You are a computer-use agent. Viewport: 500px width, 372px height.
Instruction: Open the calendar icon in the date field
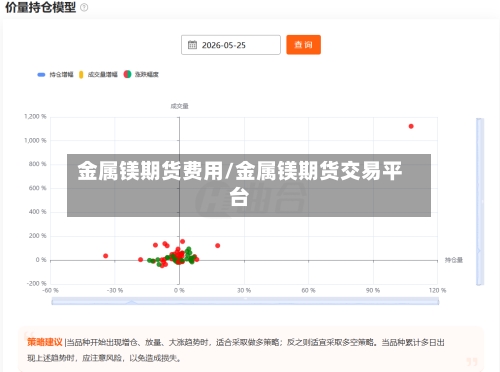tap(192, 45)
